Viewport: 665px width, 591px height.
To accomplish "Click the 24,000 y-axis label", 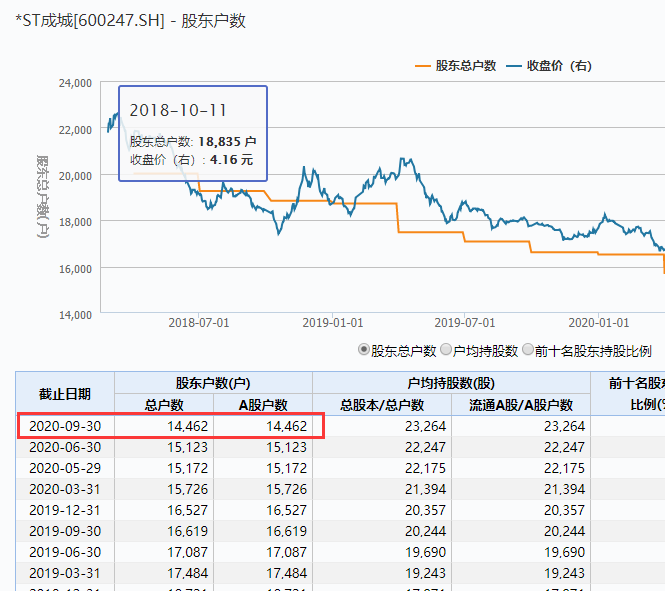I will point(75,83).
